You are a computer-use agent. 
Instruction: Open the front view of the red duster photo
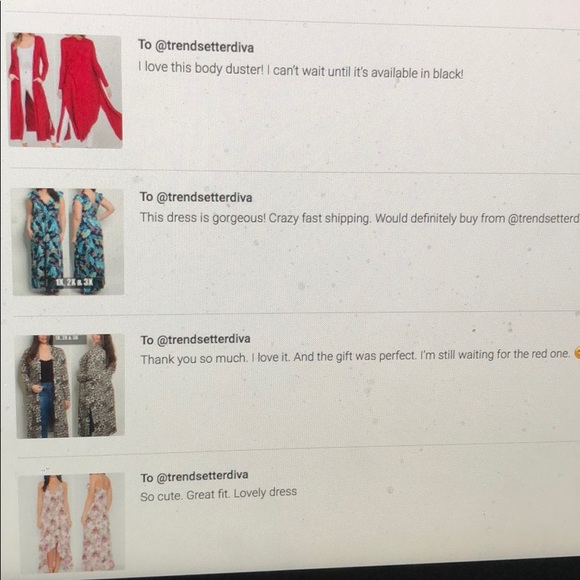click(x=33, y=89)
